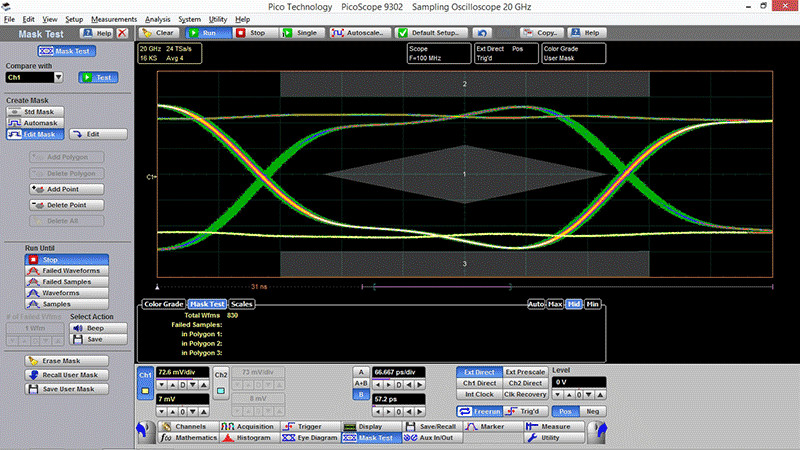Click the Clear toolbar button

(158, 33)
